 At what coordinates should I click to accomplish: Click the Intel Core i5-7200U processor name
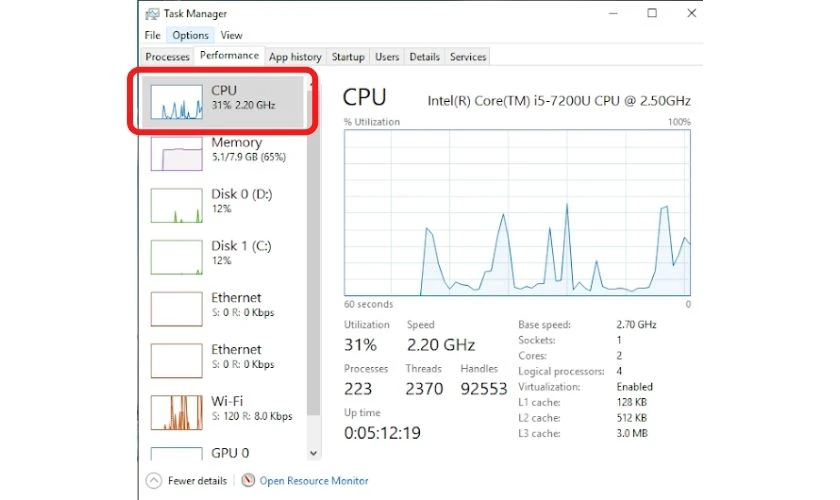559,101
